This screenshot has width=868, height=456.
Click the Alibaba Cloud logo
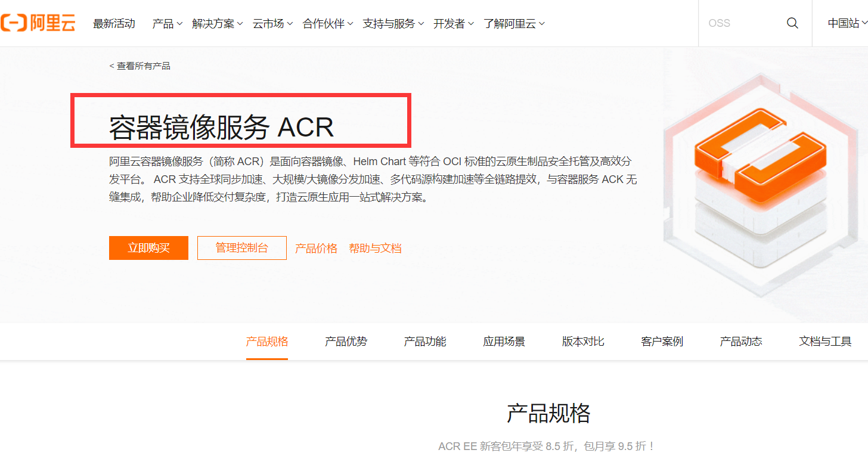click(x=38, y=23)
